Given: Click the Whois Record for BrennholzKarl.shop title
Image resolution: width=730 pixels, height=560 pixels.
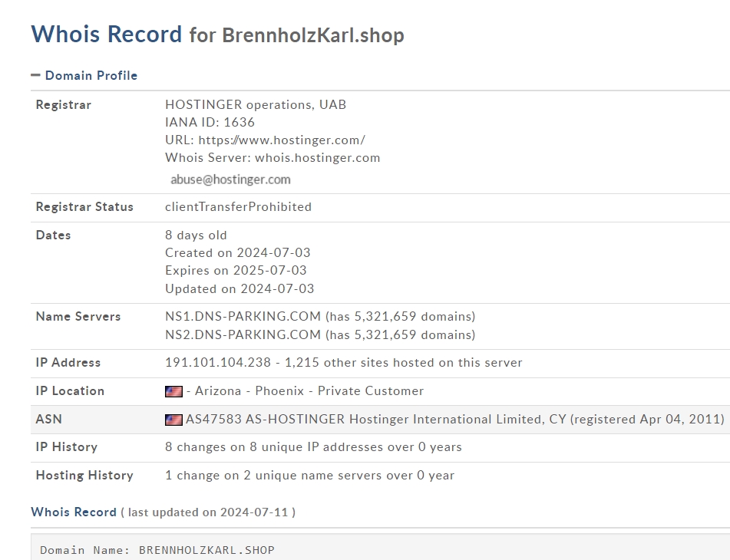Looking at the screenshot, I should coord(217,35).
